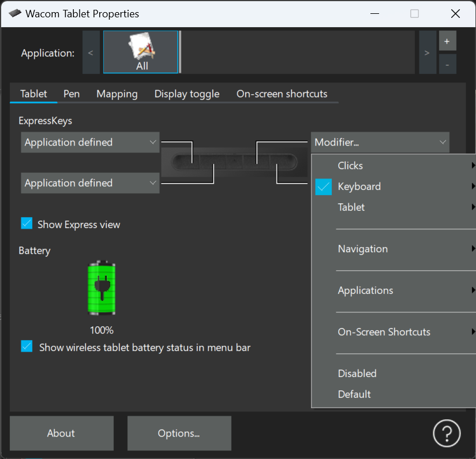Switch to the Pen tab
The height and width of the screenshot is (459, 476).
pyautogui.click(x=72, y=94)
